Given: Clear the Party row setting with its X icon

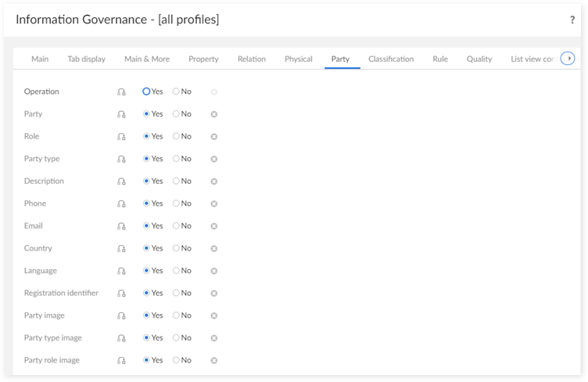Looking at the screenshot, I should point(214,114).
